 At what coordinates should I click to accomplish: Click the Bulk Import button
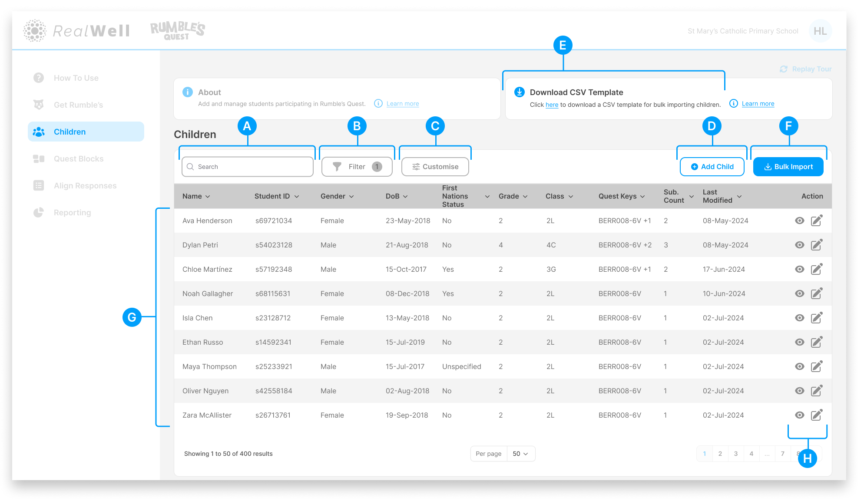tap(788, 167)
